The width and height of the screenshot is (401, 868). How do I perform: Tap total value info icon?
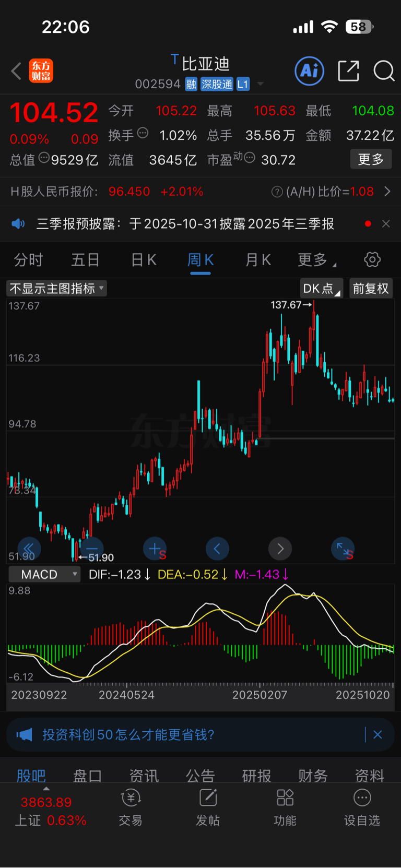tap(44, 158)
